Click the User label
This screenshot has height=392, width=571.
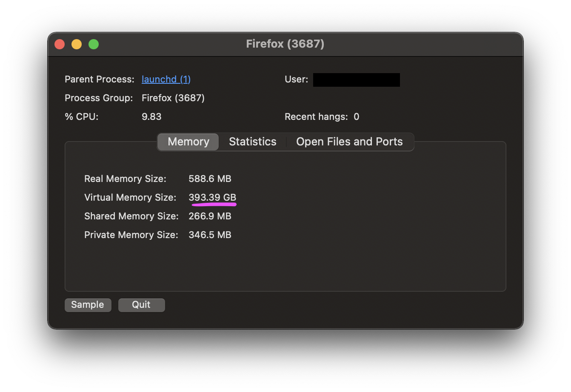[297, 80]
